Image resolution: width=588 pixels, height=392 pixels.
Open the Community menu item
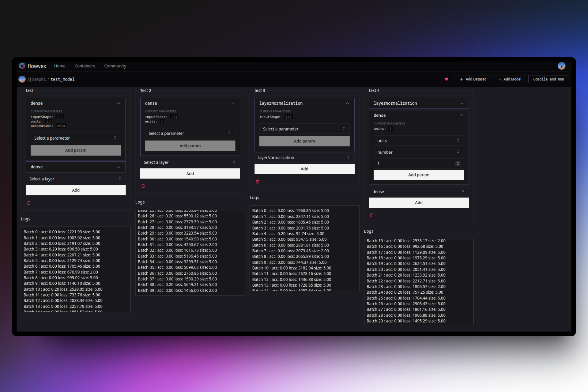pyautogui.click(x=115, y=66)
